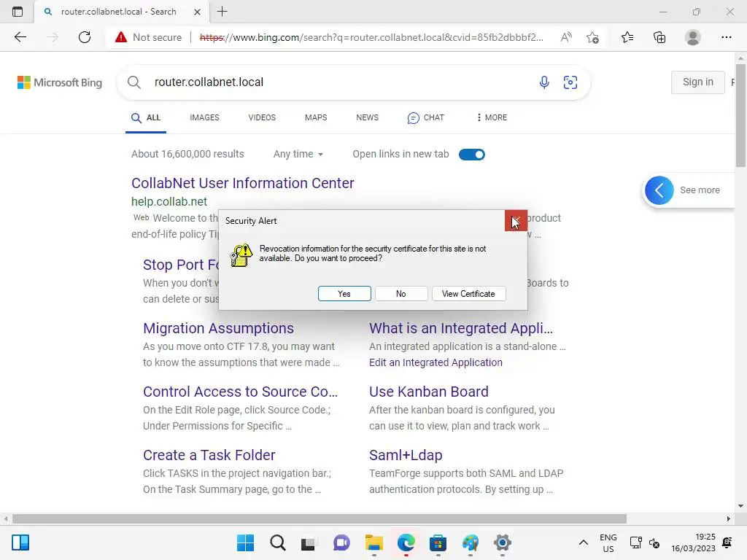Switch to Microsoft Edge in taskbar
Viewport: 747px width, 560px height.
coord(406,542)
